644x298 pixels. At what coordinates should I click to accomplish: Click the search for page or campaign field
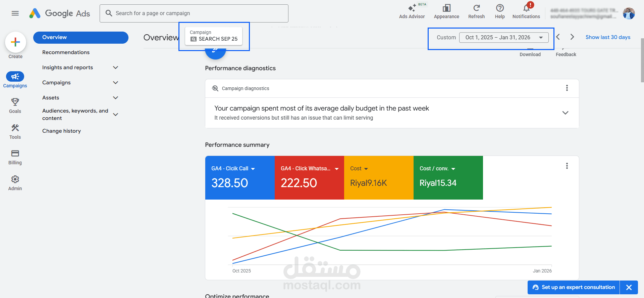coord(194,13)
